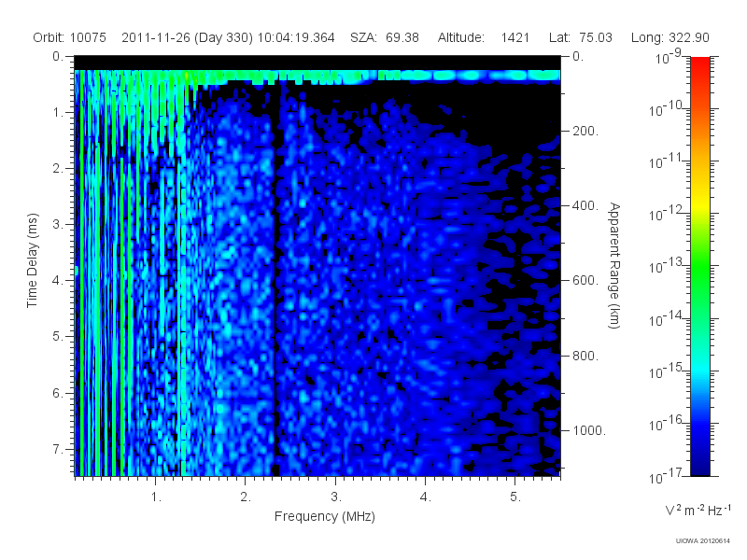
Task: Click the Frequency (MHz) axis label
Action: [324, 517]
